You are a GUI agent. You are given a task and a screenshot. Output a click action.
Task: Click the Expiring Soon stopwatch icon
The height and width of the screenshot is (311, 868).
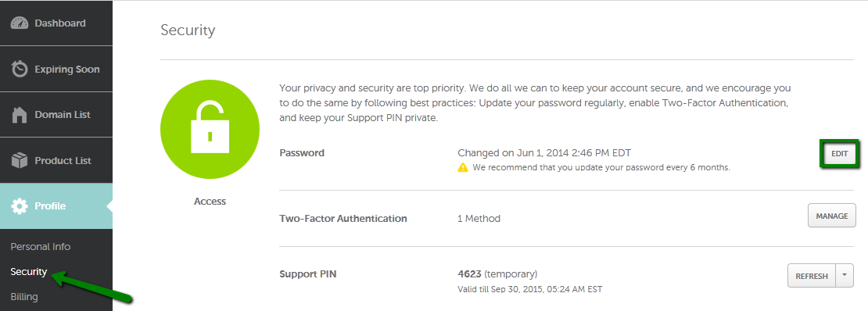(20, 70)
